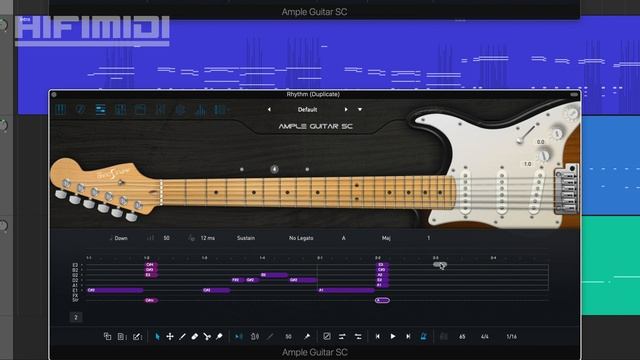Screen dimensions: 640x360
Task: Click the first swap arrows icon
Action: pyautogui.click(x=342, y=336)
